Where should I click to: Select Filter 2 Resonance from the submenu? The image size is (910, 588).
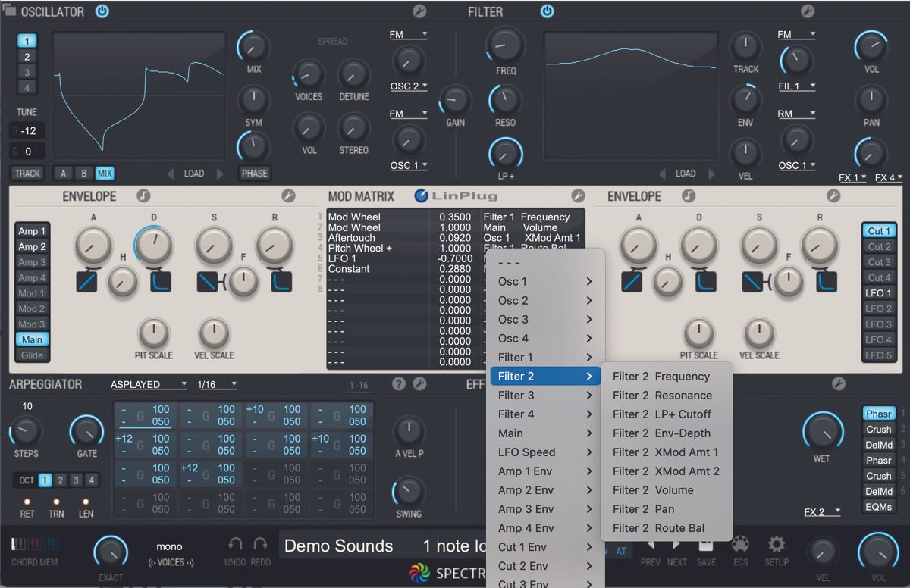click(x=663, y=395)
